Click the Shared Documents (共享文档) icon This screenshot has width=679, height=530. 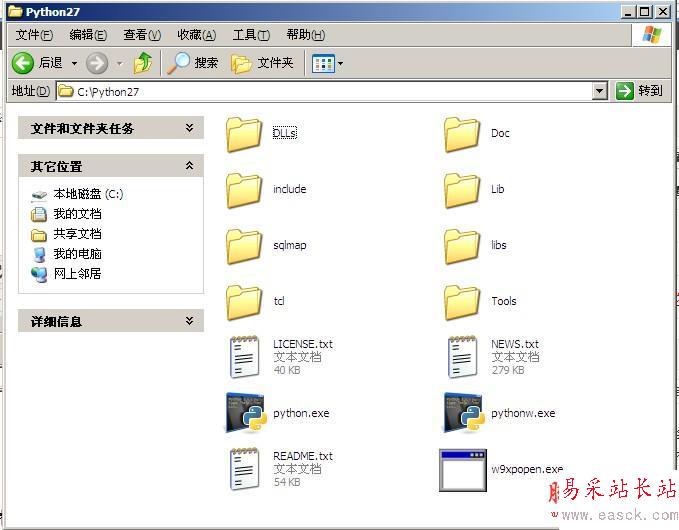click(x=39, y=235)
